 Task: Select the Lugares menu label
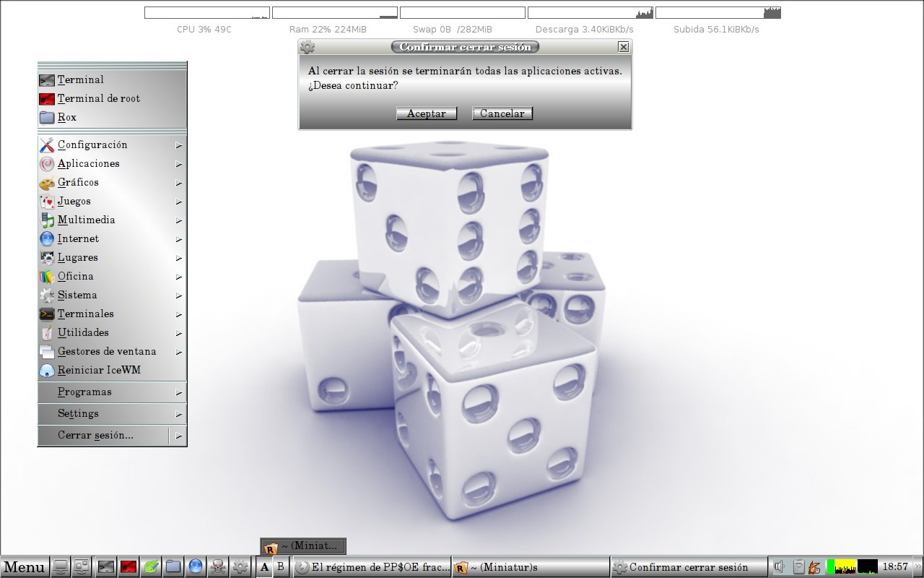[78, 258]
